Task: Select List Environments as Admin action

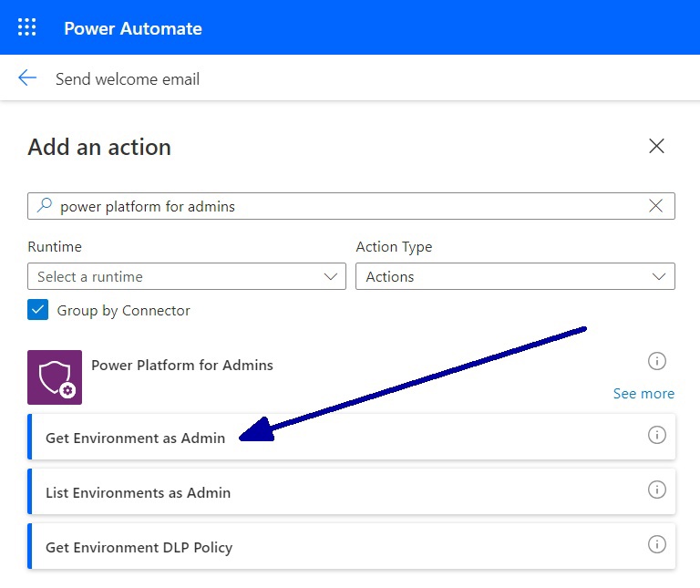Action: coord(351,491)
